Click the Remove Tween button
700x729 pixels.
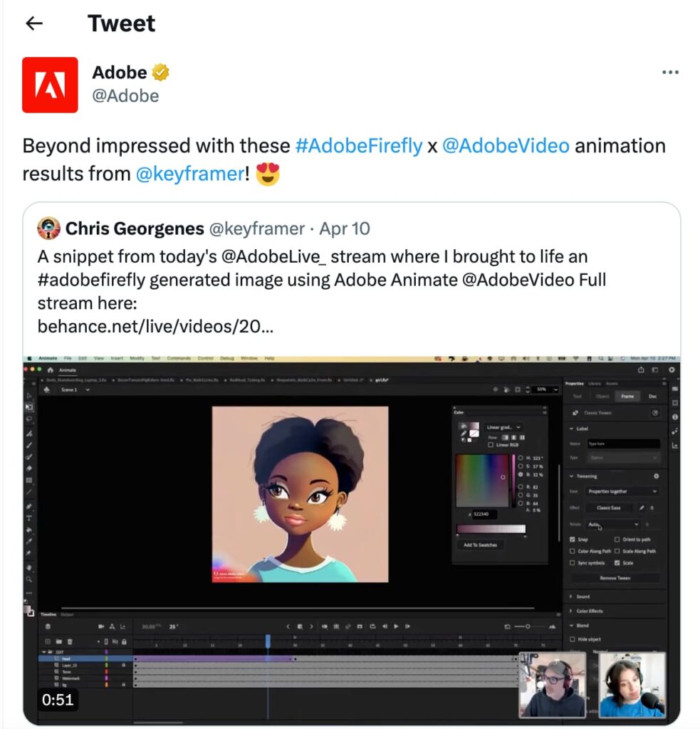615,578
